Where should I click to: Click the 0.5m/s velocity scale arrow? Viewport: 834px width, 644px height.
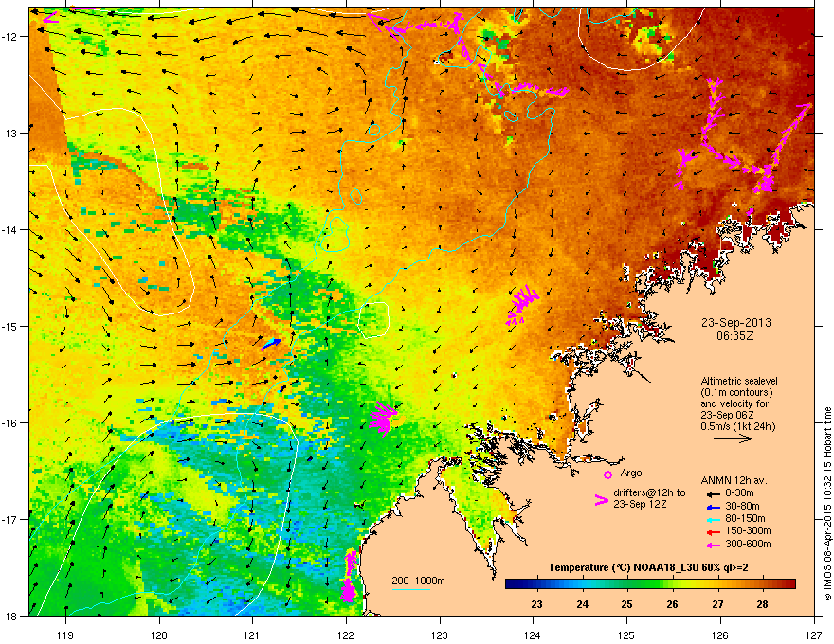pyautogui.click(x=733, y=438)
